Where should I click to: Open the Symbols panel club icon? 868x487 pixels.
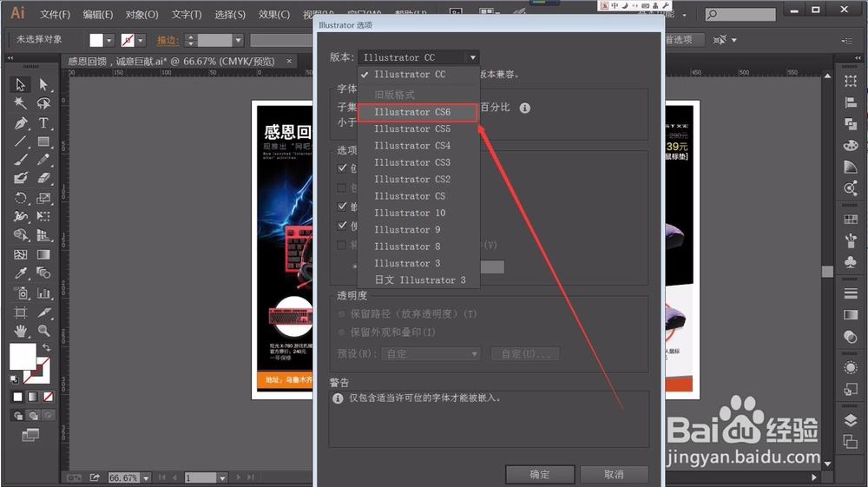(x=851, y=261)
